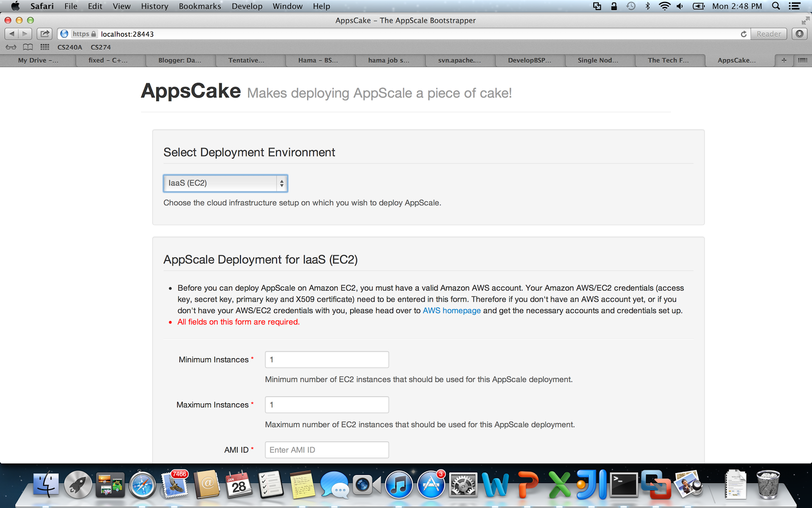Open Top Sites grid icon in Safari
The width and height of the screenshot is (812, 508).
point(44,47)
